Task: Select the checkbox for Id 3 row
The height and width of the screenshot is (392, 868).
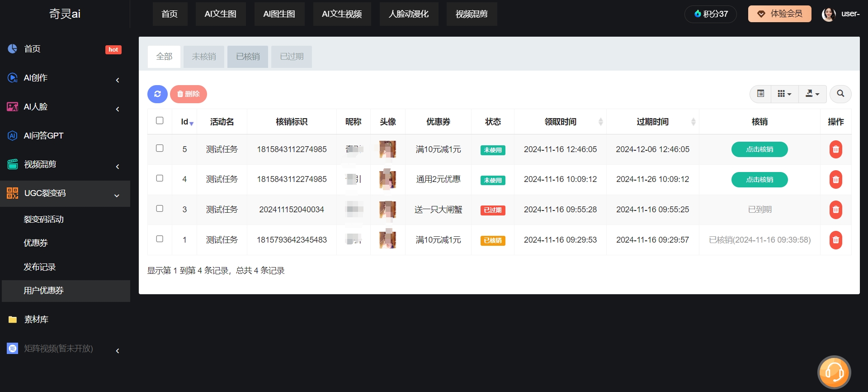Action: [160, 209]
